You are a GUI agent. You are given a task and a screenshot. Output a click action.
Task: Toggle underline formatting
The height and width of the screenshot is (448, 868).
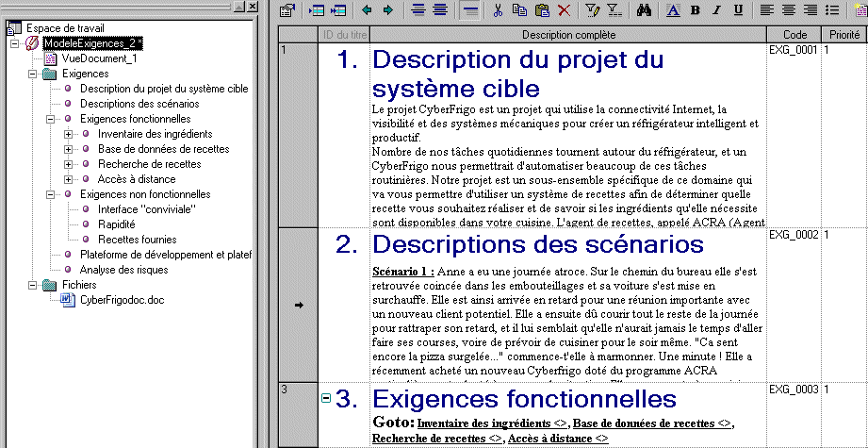pos(738,10)
